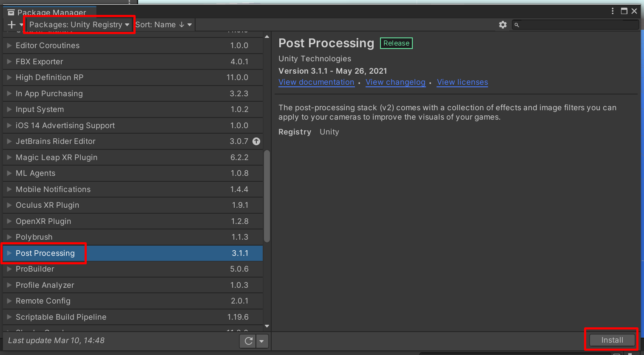644x355 pixels.
Task: Expand FBX Exporter package entry
Action: [9, 61]
